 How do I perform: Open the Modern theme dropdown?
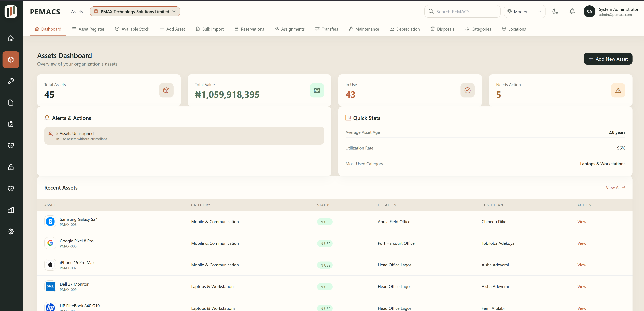[525, 11]
